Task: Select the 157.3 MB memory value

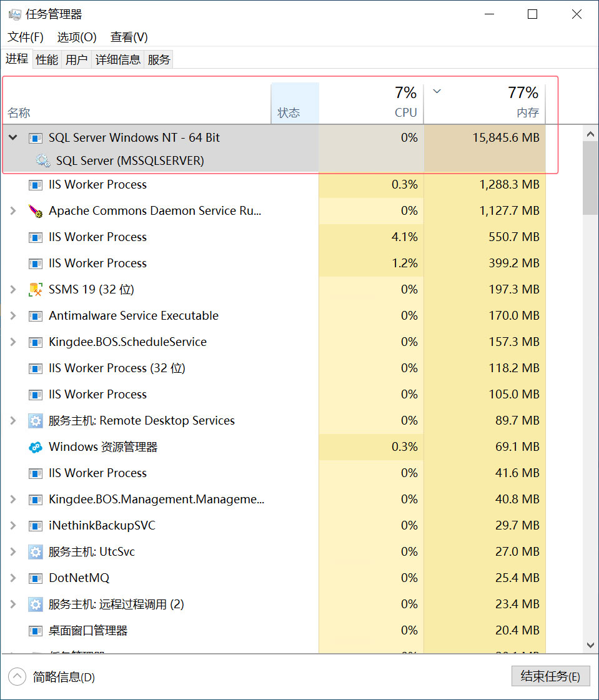Action: [514, 342]
